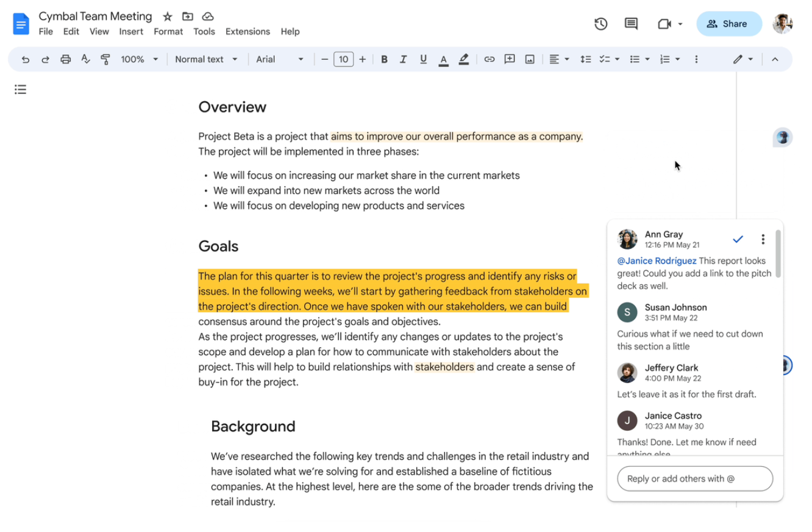Screen dimensions: 812x532
Task: Insert a link with the link icon
Action: click(489, 59)
